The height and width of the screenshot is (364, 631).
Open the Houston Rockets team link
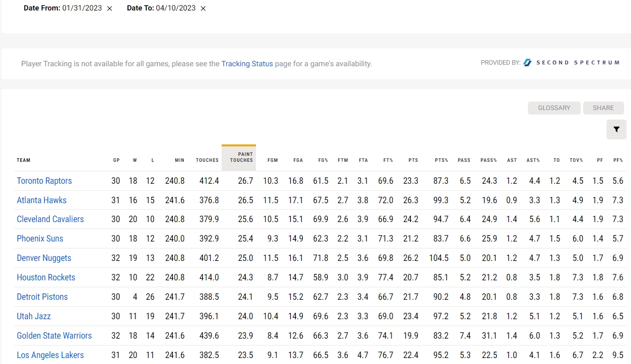pyautogui.click(x=46, y=277)
